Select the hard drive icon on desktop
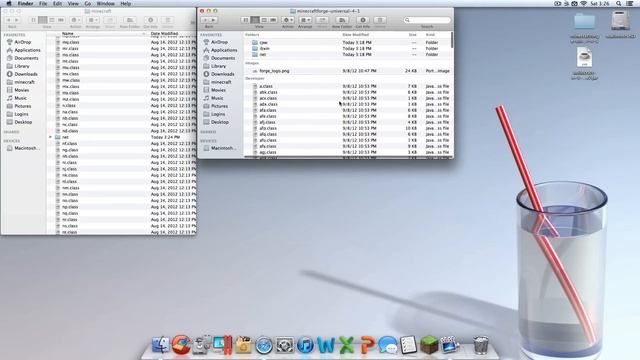640x360 pixels. tap(620, 21)
